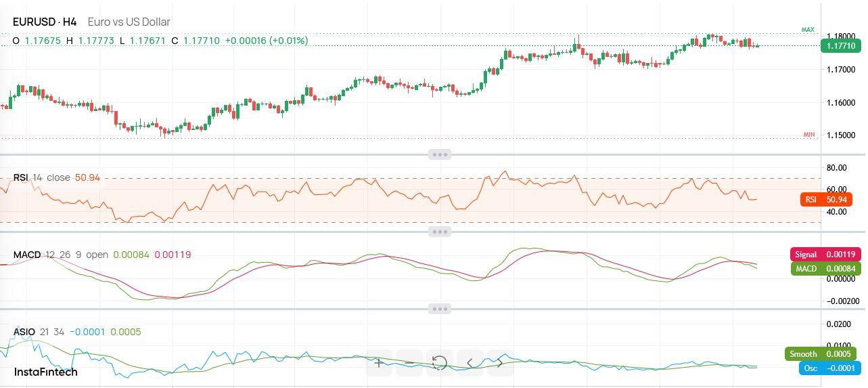868x388 pixels.
Task: Move chart left with left chevron
Action: [470, 363]
